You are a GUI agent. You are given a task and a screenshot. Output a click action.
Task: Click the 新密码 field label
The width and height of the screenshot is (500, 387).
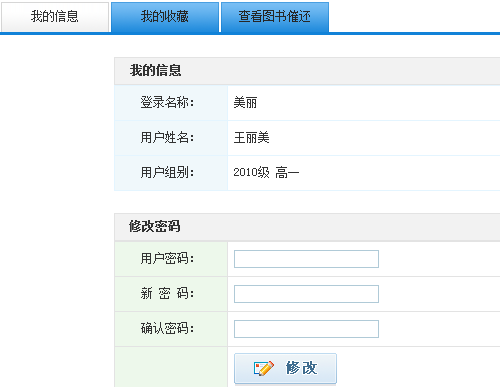167,293
